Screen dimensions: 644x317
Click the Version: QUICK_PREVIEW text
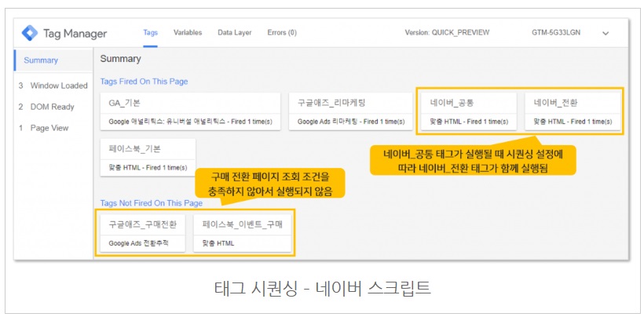pyautogui.click(x=447, y=33)
